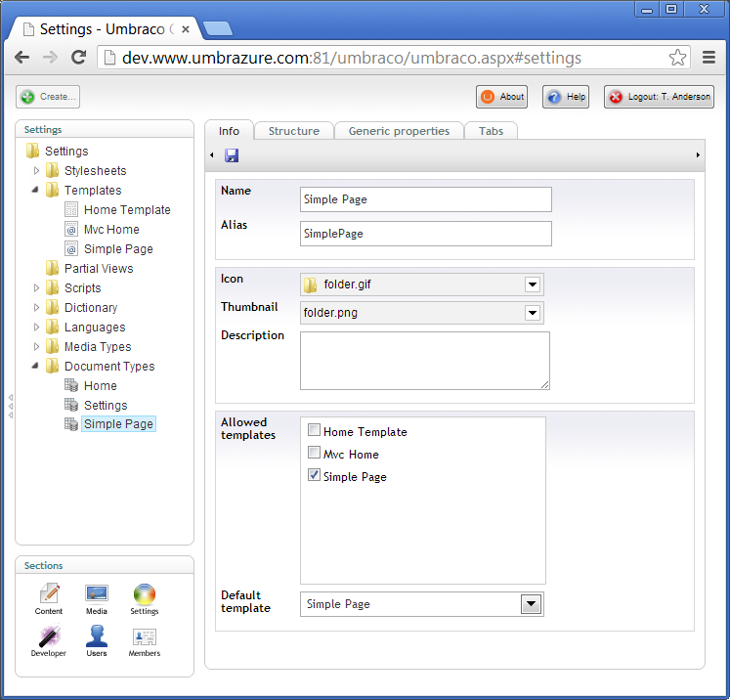
Task: Open the Content section
Action: tap(49, 598)
